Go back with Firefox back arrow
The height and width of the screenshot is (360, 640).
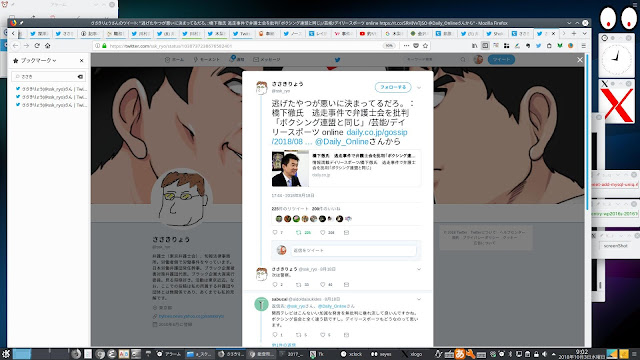click(16, 46)
